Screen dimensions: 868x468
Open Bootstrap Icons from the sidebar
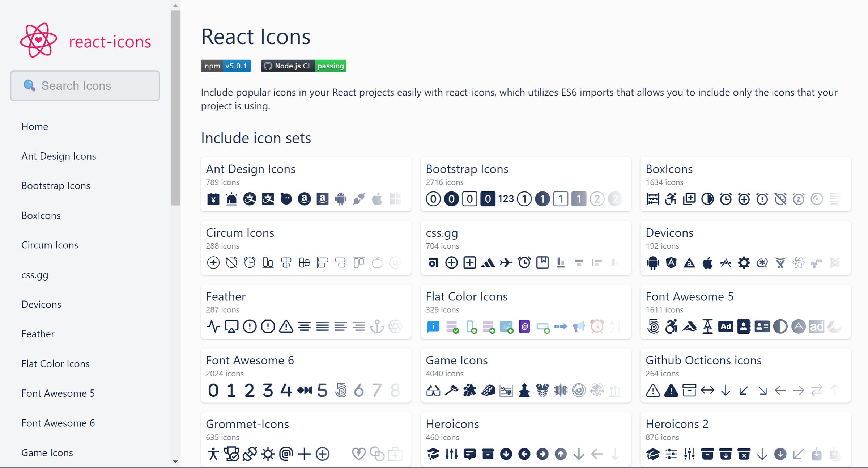click(x=56, y=186)
